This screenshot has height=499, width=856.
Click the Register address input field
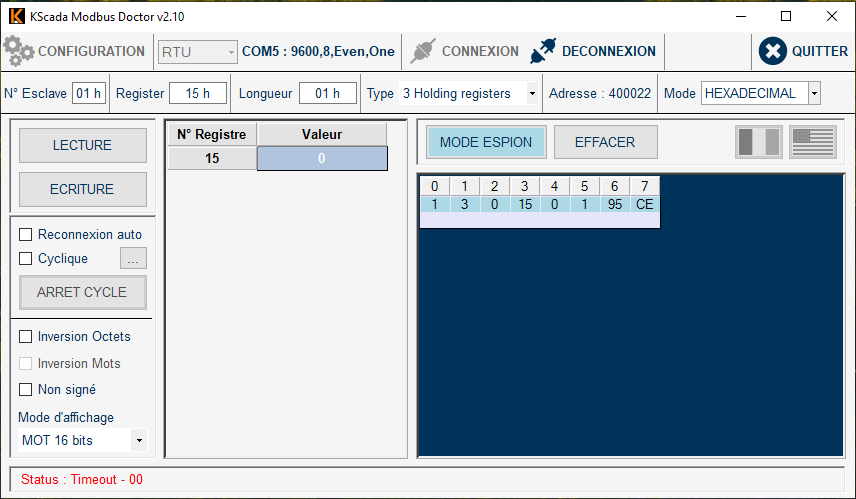198,94
